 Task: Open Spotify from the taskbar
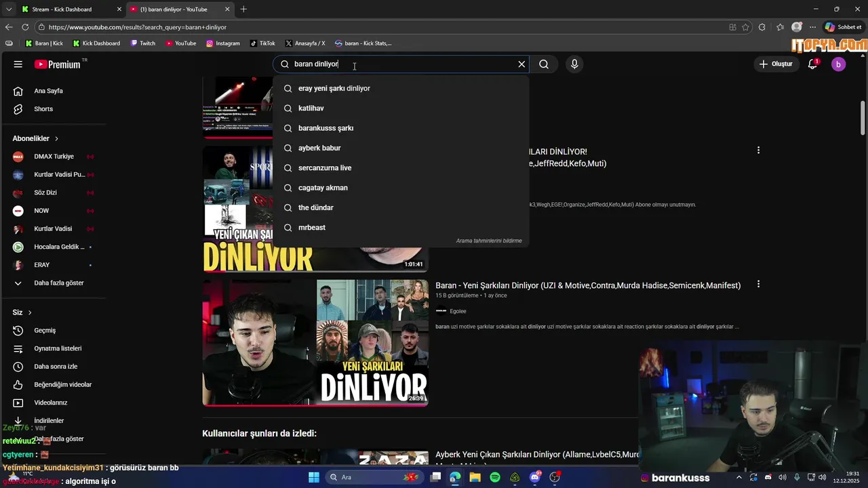495,477
